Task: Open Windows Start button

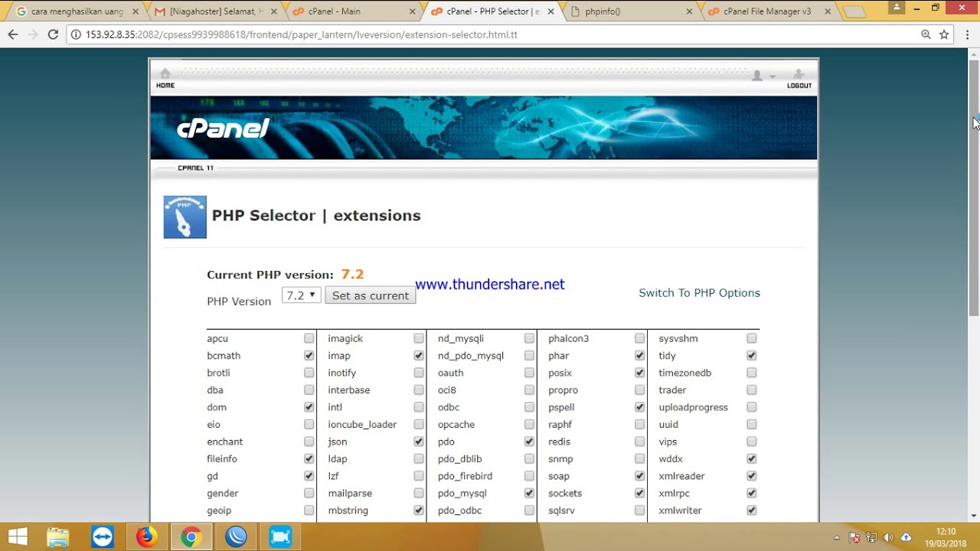Action: tap(18, 537)
